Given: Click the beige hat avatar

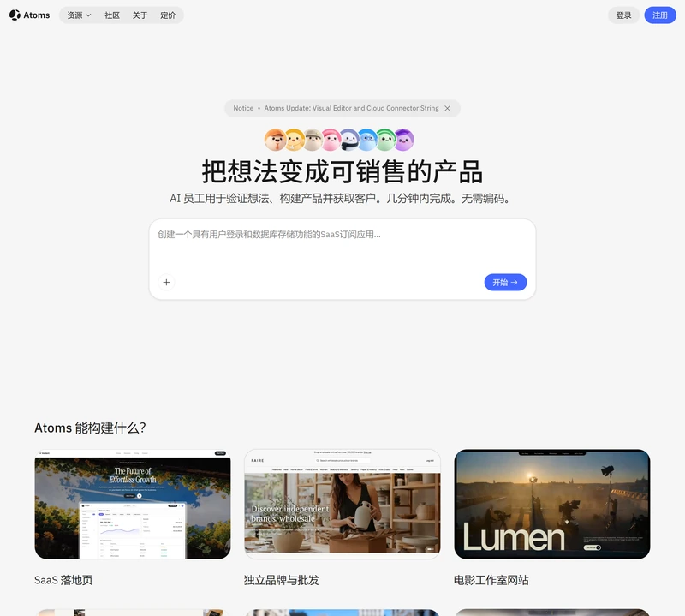Looking at the screenshot, I should pos(313,140).
